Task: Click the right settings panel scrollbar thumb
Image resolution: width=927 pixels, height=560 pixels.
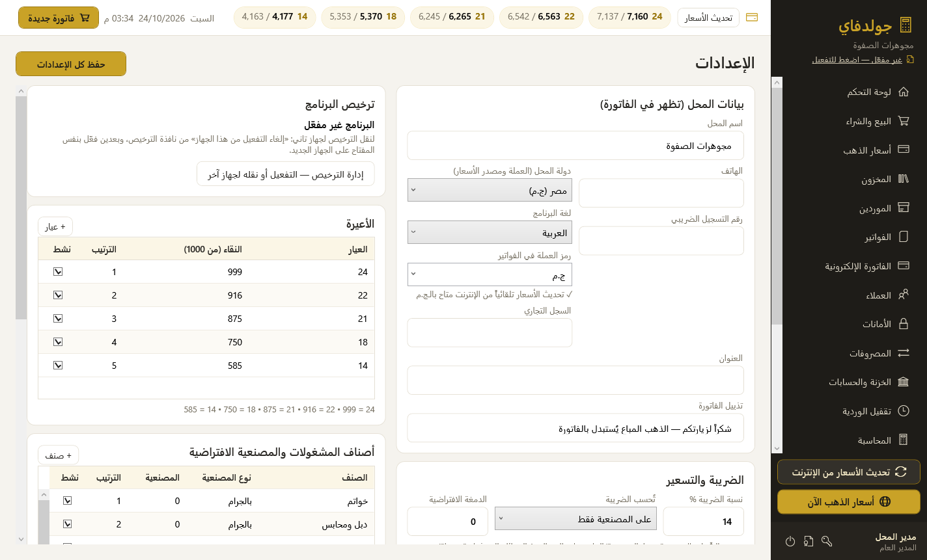Action: (x=21, y=207)
